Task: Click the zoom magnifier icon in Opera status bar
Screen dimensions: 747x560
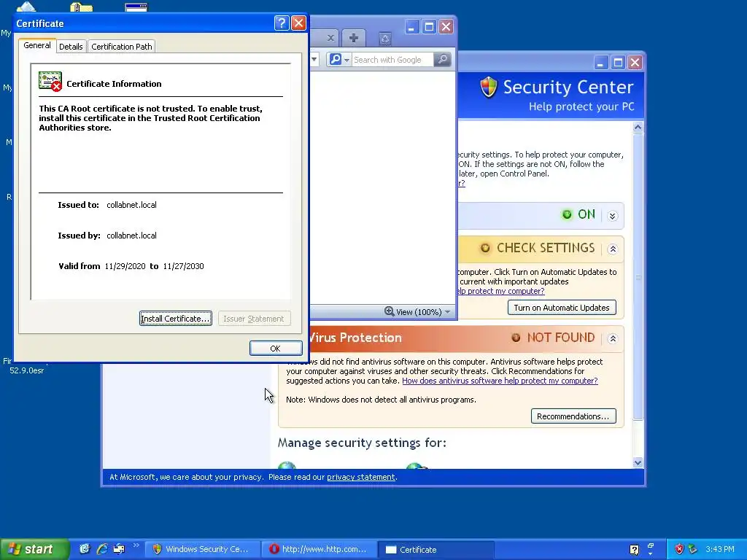Action: (390, 311)
